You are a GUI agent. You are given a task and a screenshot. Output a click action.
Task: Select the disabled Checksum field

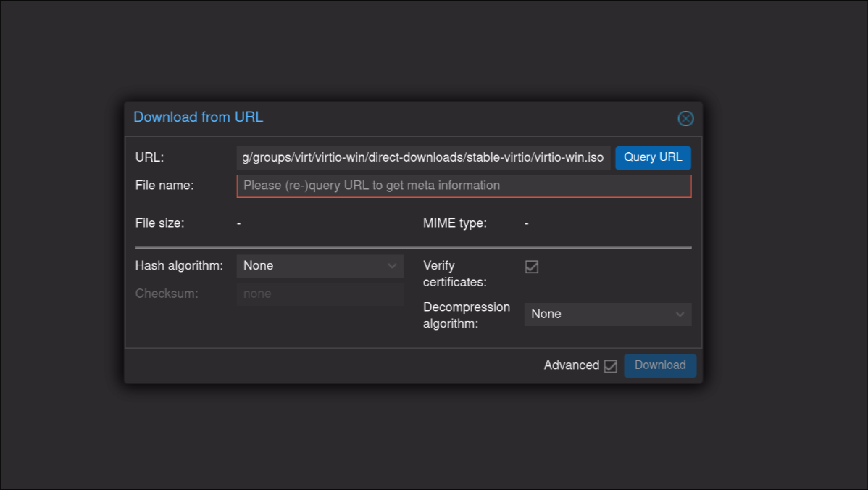[320, 294]
